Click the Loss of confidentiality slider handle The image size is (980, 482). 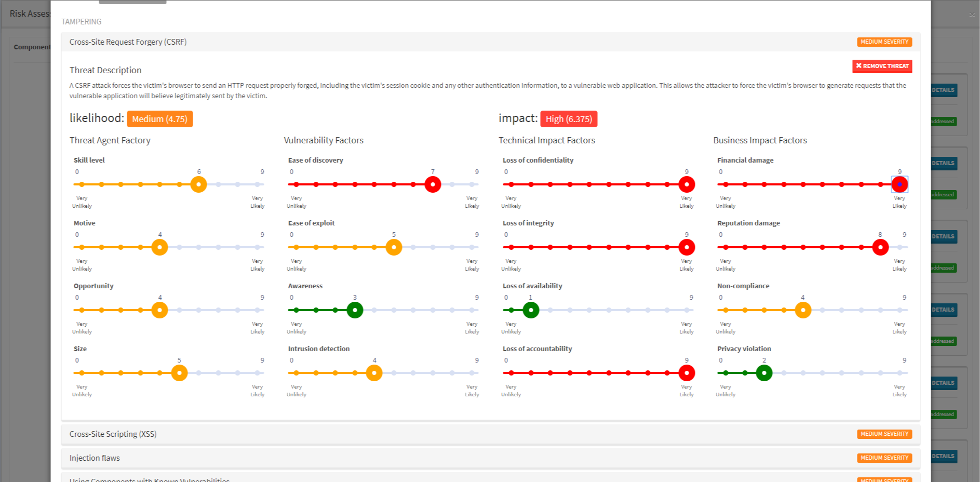click(x=687, y=184)
